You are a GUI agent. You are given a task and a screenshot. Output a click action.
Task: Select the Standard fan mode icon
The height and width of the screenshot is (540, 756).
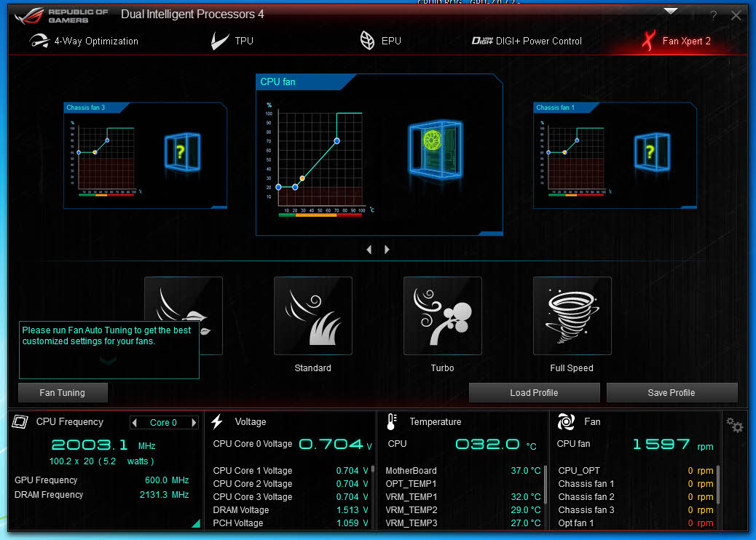(x=312, y=316)
